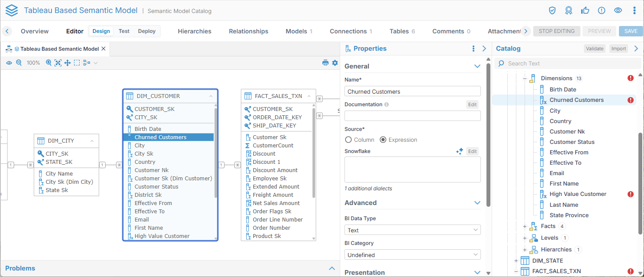The width and height of the screenshot is (644, 277).
Task: Open the BI Data Type dropdown
Action: (412, 230)
